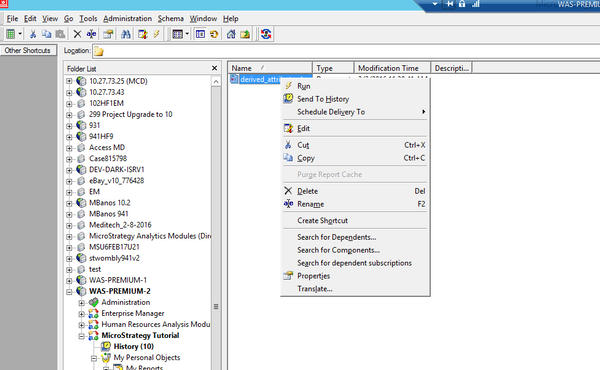Expand the 299 Project Upgrade to 10 node
Screen dimensions: 600x370
coord(69,114)
